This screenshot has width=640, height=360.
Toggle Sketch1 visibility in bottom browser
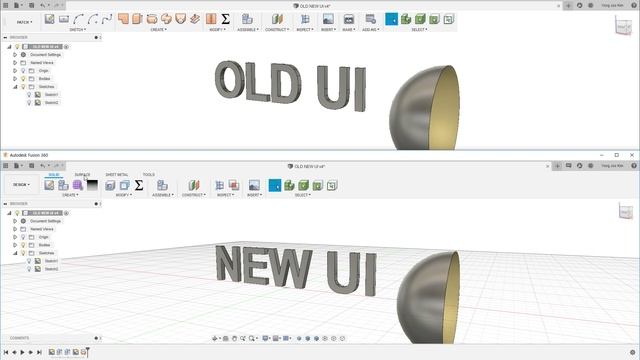29,261
